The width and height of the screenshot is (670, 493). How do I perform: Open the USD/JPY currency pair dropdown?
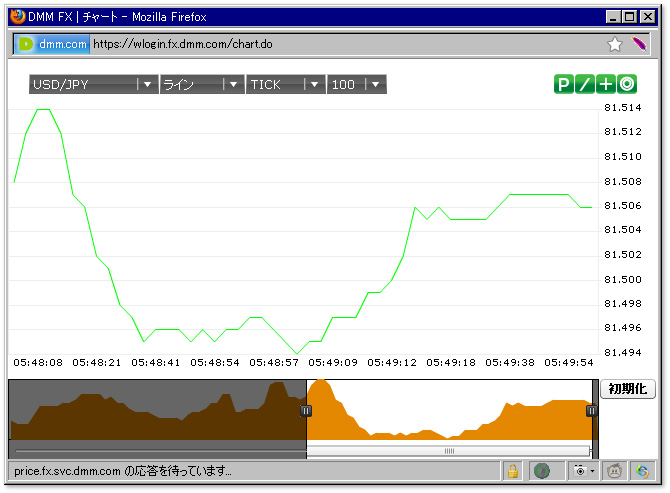coord(94,84)
